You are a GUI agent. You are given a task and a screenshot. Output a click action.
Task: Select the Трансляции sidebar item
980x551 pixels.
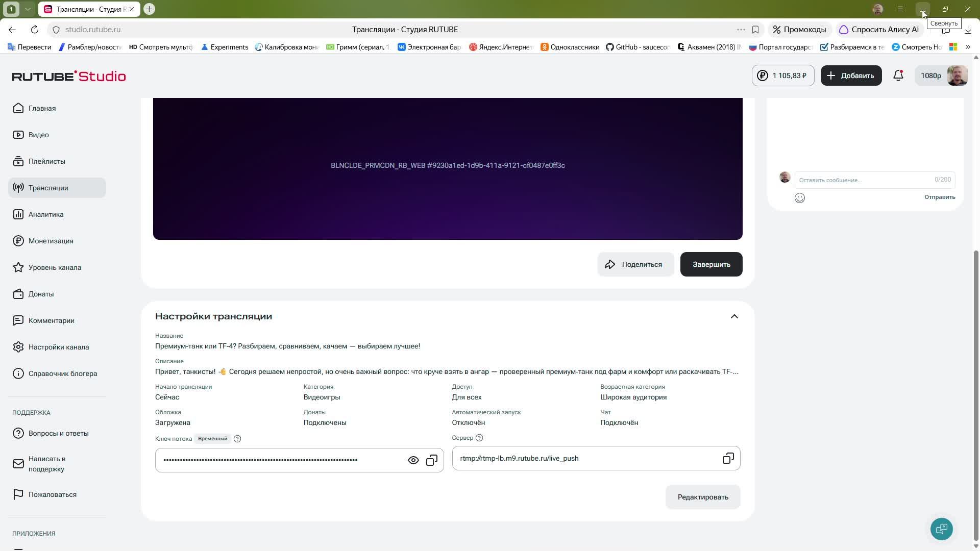point(57,188)
